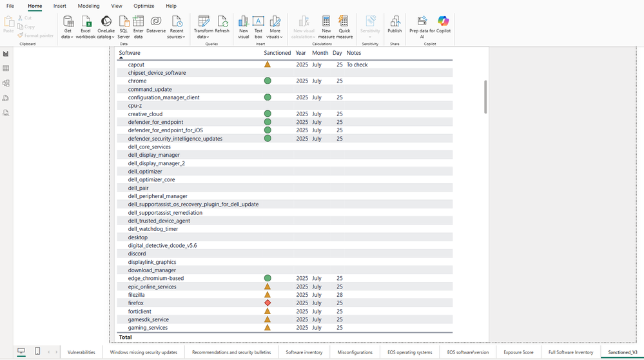Click the table's vertical scrollbar thumb
This screenshot has width=644, height=360.
485,97
